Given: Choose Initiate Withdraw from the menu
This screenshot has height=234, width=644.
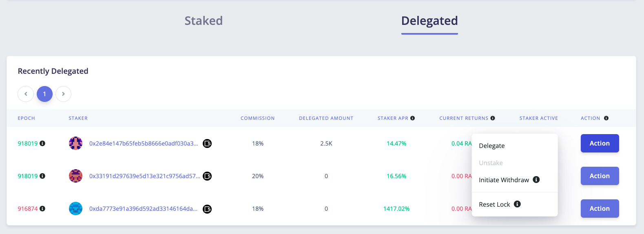Looking at the screenshot, I should point(504,180).
